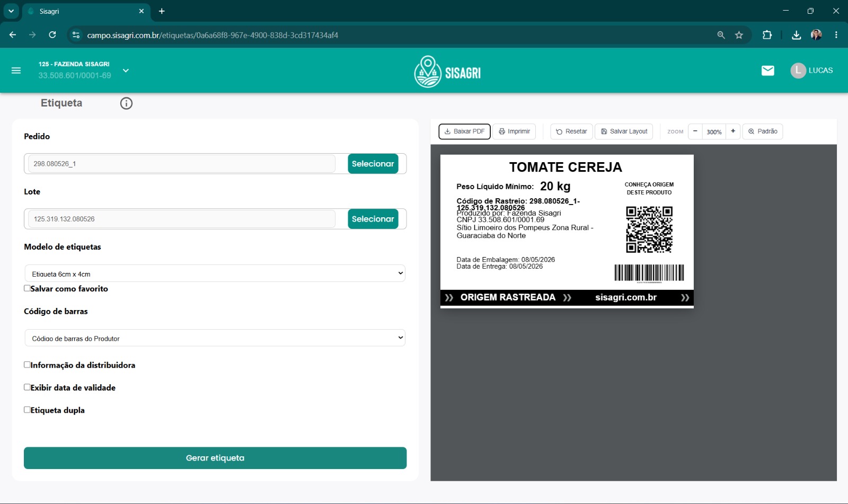The height and width of the screenshot is (504, 848).
Task: Click the Imprimir print button
Action: click(x=514, y=131)
